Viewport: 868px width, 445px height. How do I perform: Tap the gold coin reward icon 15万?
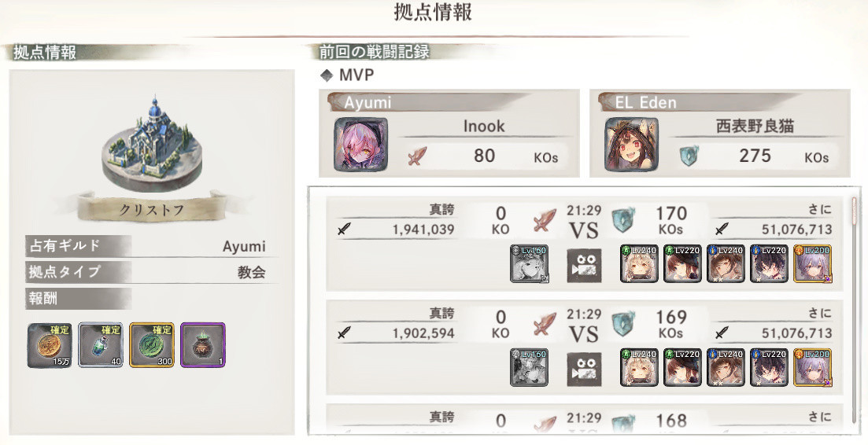click(50, 345)
